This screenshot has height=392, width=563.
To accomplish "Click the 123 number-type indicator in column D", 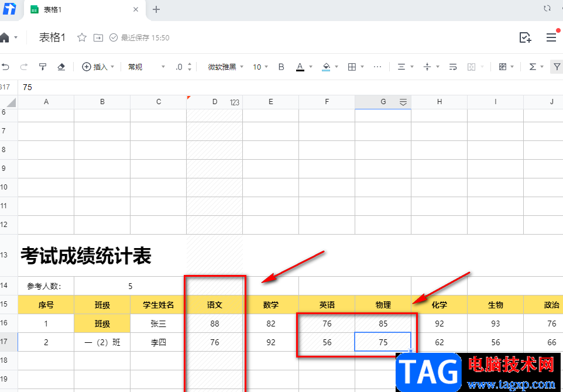I will click(x=235, y=102).
